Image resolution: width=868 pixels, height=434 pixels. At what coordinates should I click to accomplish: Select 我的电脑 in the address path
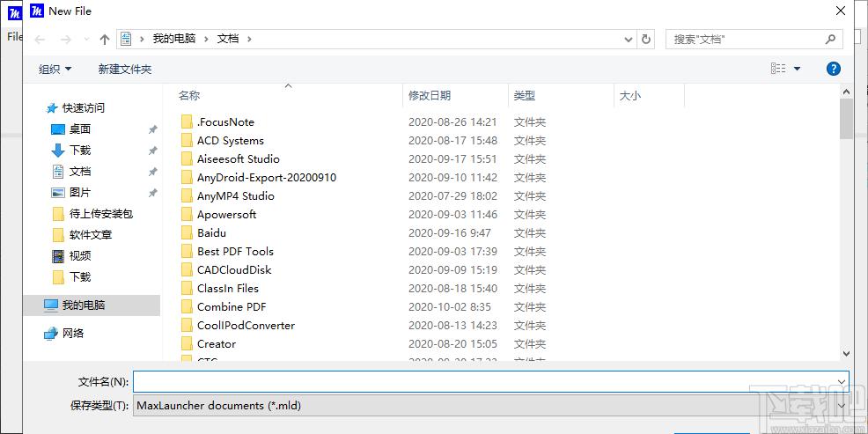pyautogui.click(x=173, y=39)
